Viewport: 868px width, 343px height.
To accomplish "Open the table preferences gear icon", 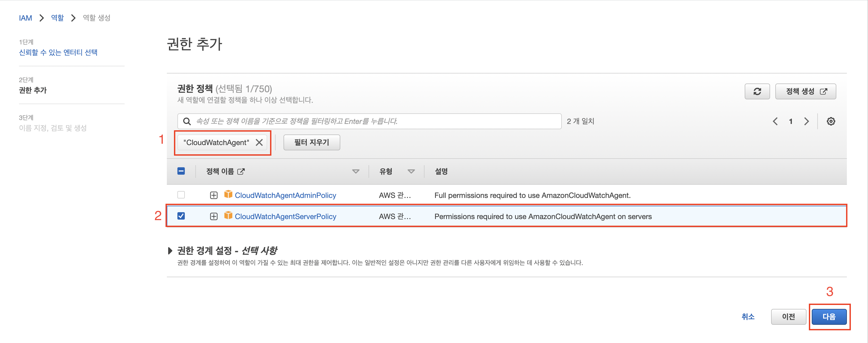I will [x=831, y=121].
